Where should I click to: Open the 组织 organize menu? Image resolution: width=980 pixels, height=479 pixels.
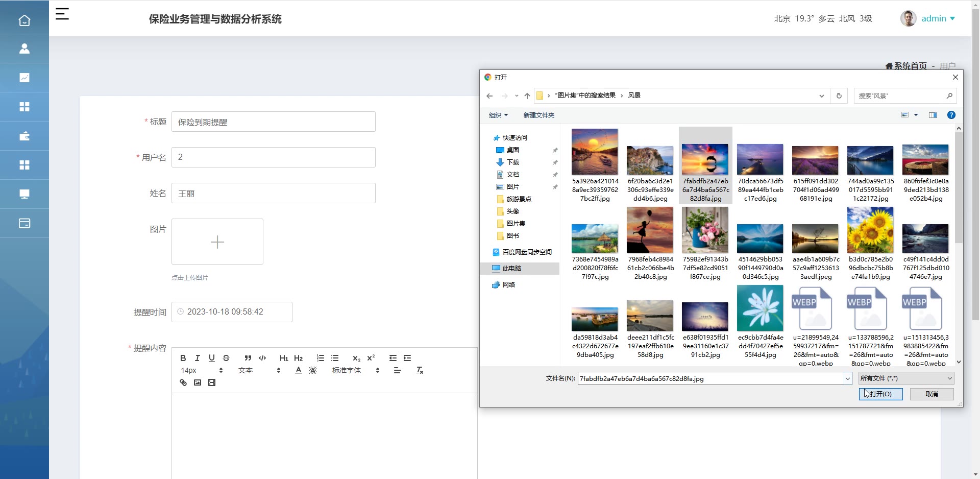point(498,115)
